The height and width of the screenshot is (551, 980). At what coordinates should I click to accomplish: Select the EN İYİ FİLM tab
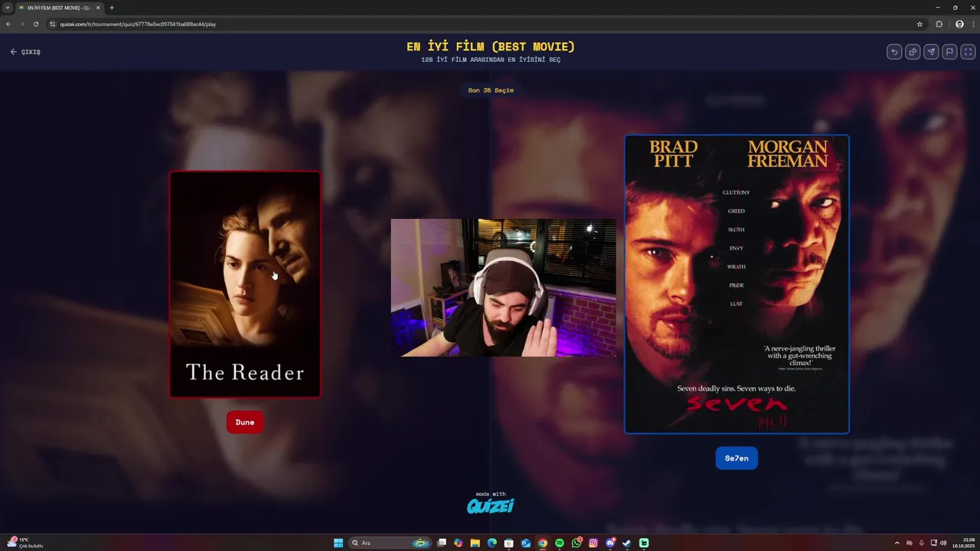click(60, 8)
